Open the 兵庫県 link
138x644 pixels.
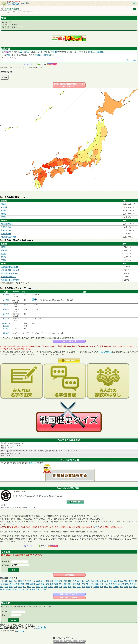(3, 214)
